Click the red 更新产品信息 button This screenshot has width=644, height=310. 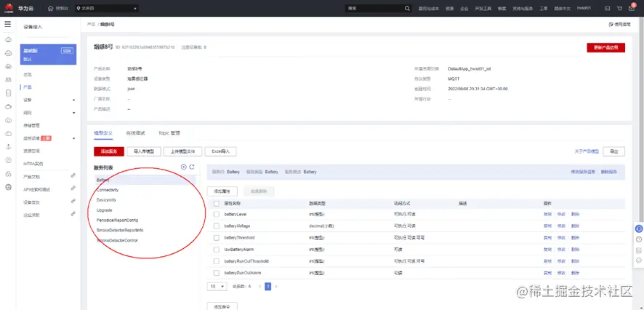[x=605, y=48]
